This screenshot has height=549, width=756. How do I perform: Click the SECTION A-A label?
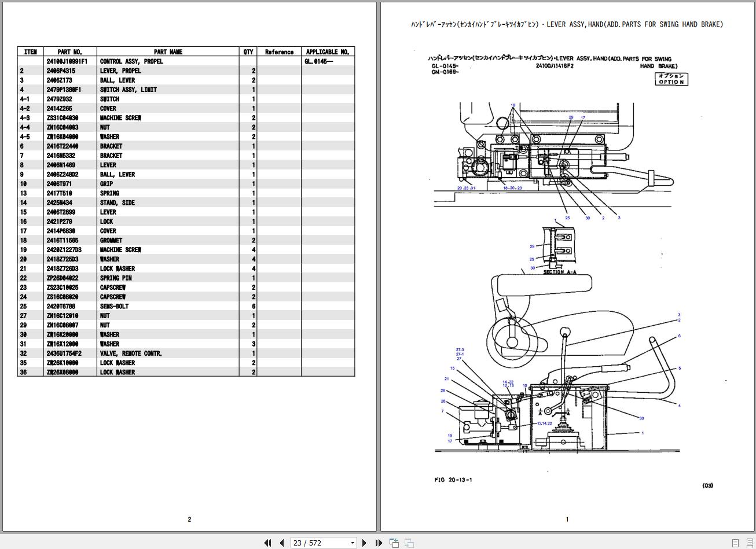click(560, 272)
